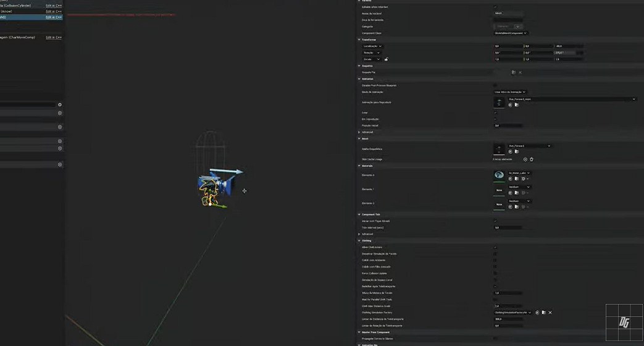Click the lock scale ratio icon

point(386,59)
